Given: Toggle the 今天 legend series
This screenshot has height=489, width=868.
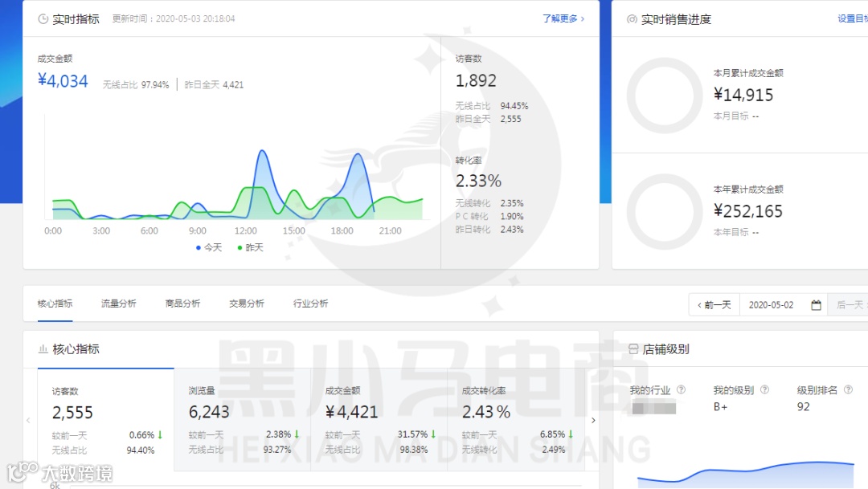Looking at the screenshot, I should tap(209, 247).
